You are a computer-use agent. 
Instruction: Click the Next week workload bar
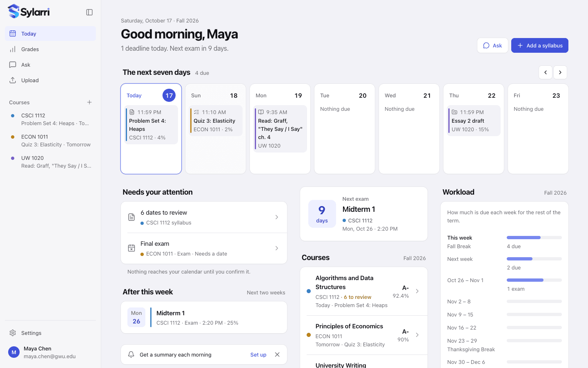(x=534, y=259)
